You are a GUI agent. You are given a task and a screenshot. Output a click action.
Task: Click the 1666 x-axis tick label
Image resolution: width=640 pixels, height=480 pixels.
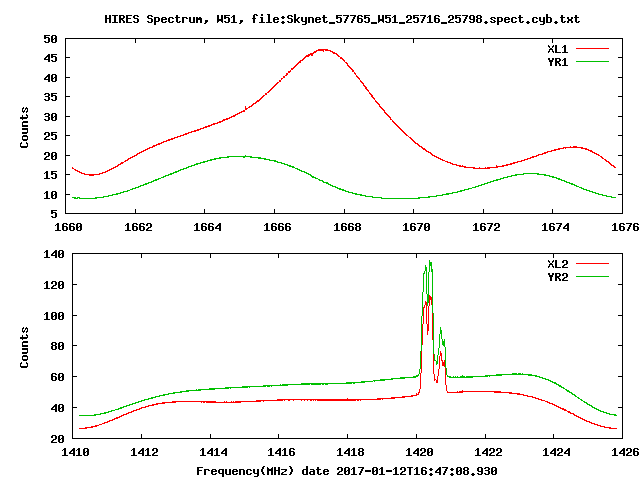pos(277,227)
